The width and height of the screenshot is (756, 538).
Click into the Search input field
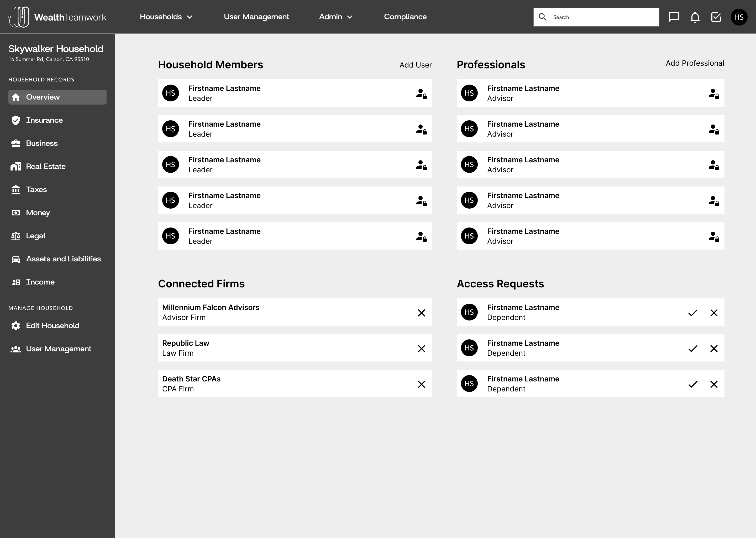pyautogui.click(x=596, y=17)
